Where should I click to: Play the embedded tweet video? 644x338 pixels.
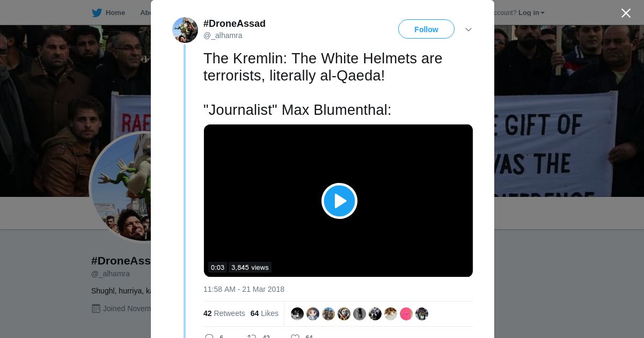tap(339, 201)
